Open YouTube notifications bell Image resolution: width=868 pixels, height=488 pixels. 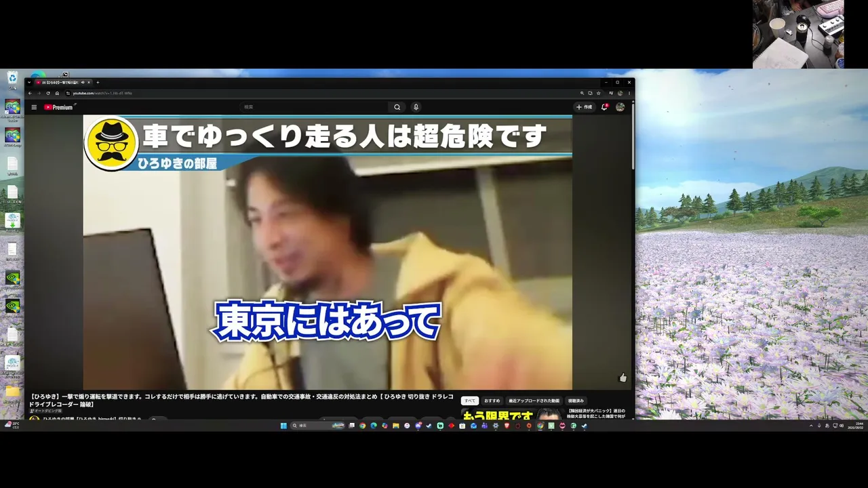604,107
